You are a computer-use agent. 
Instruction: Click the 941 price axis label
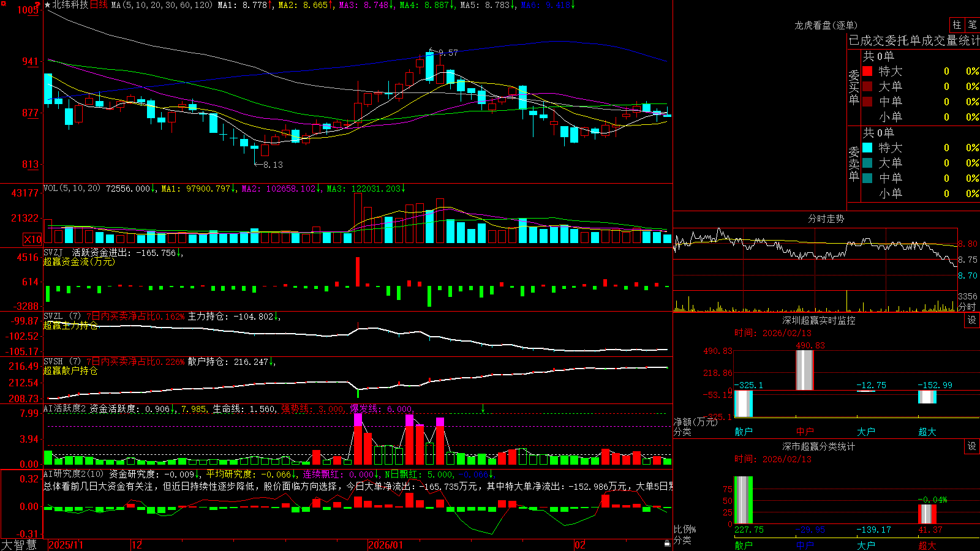(31, 61)
